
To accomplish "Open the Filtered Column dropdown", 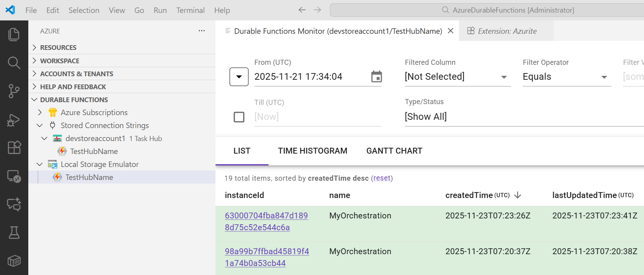I will (458, 77).
